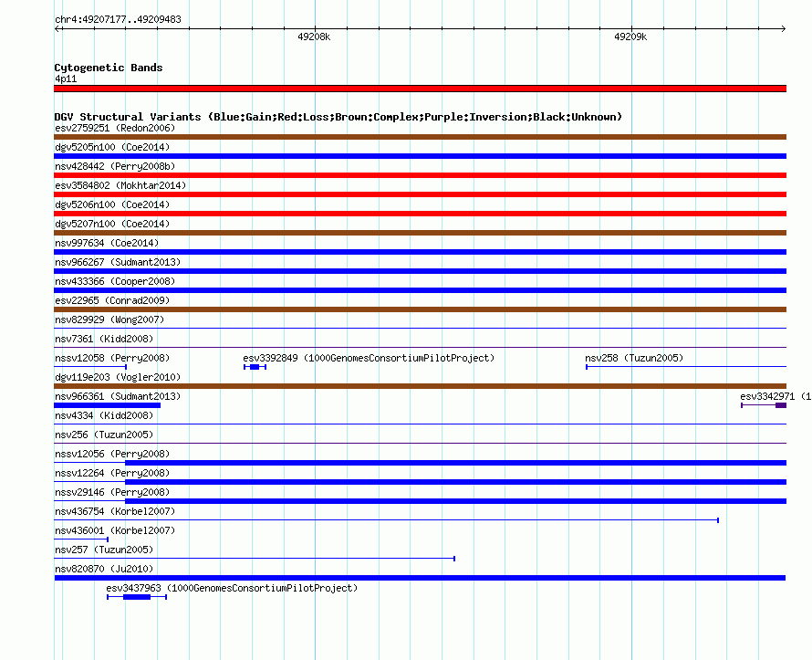This screenshot has width=812, height=660.
Task: Click the small esv3392849 variant glyph
Action: [x=255, y=367]
